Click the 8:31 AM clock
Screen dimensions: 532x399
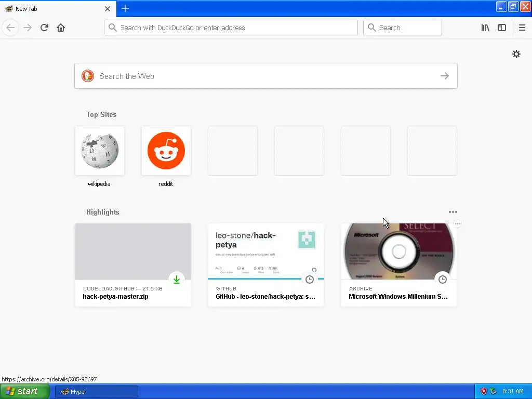513,391
